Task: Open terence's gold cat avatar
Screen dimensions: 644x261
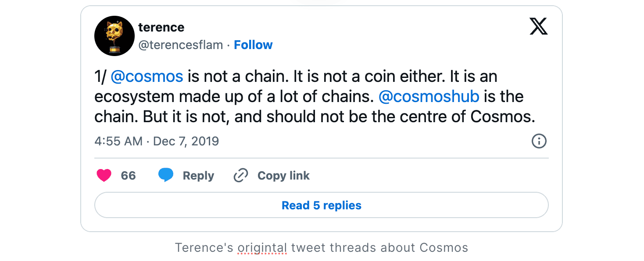Action: [114, 36]
